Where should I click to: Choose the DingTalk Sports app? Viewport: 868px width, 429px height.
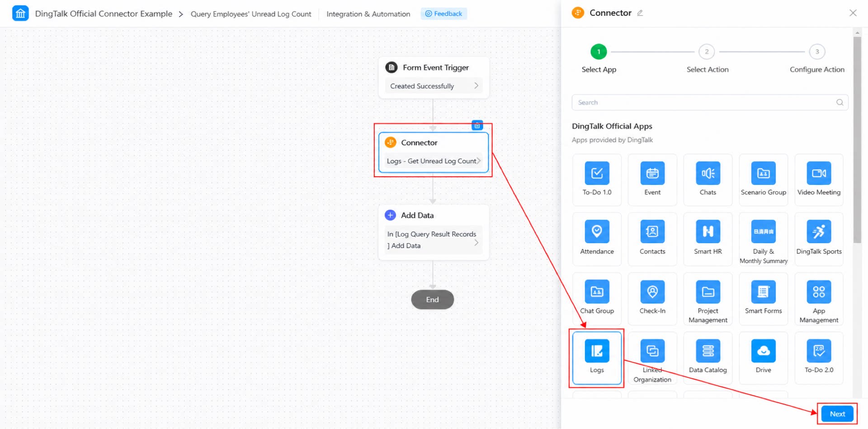[819, 239]
